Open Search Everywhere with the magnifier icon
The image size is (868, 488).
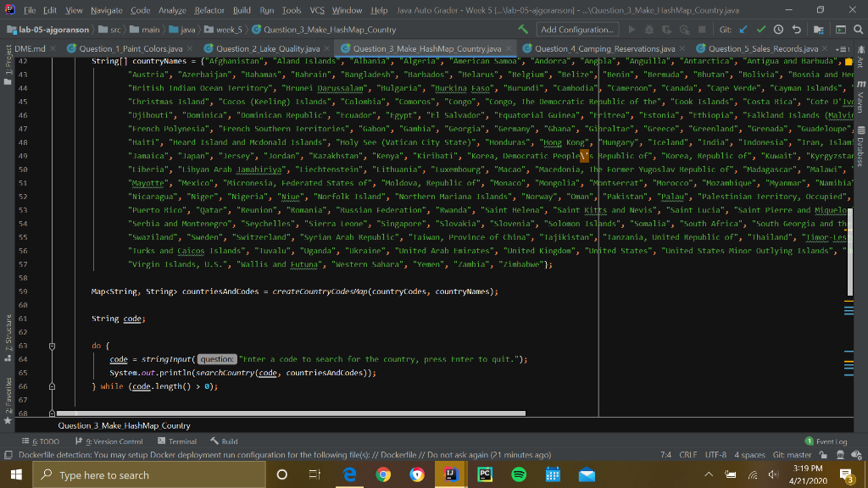coord(858,28)
